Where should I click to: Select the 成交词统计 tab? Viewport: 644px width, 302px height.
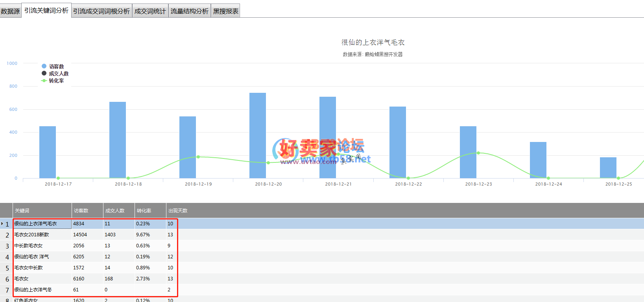click(x=150, y=11)
